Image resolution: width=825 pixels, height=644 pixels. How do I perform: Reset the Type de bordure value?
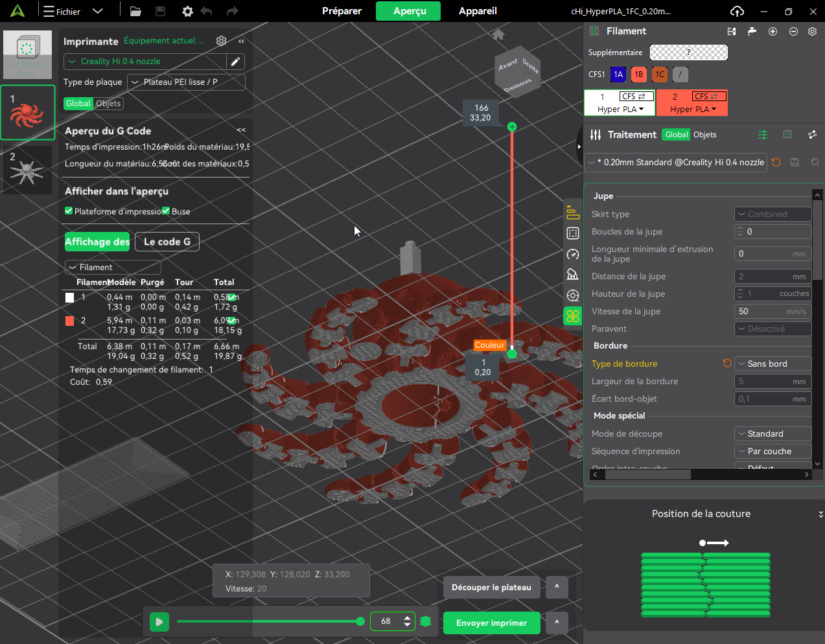click(x=726, y=363)
